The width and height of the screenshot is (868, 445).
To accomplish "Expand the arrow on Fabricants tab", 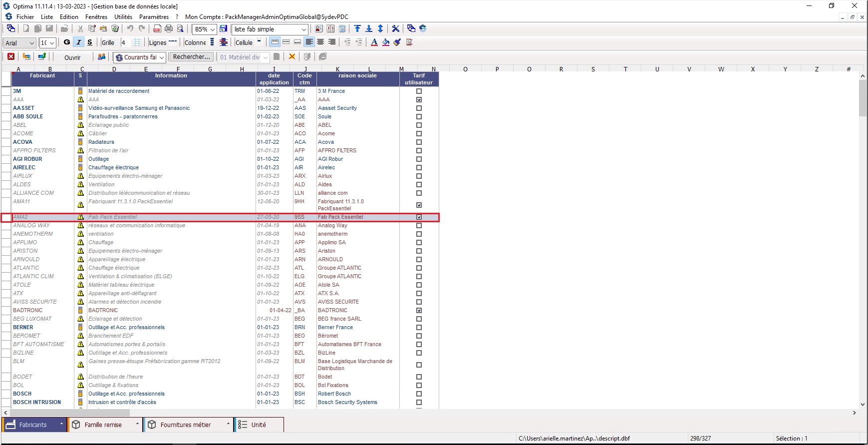I will click(x=61, y=425).
